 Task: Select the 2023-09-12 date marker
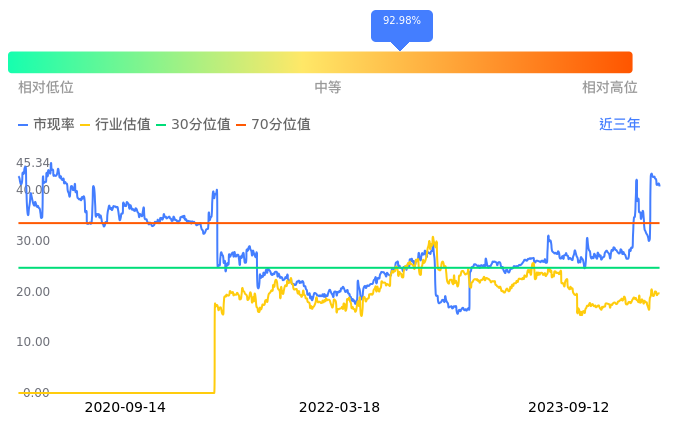coord(569,408)
